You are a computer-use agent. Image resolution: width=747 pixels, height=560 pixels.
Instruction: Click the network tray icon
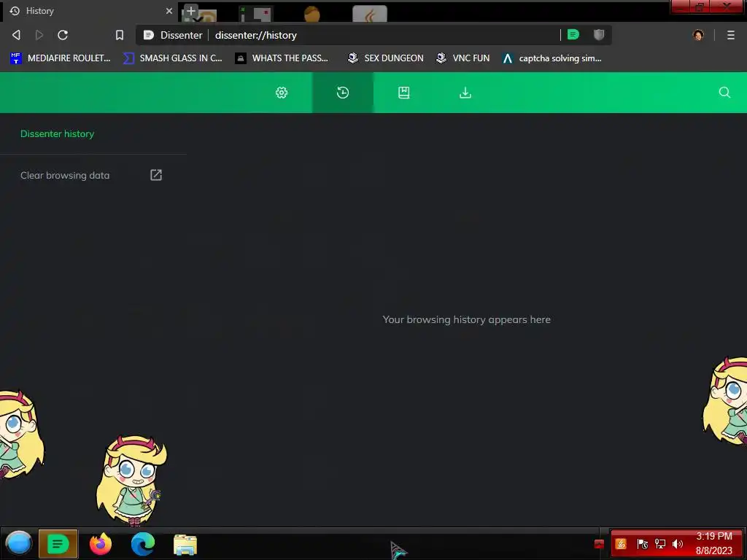click(659, 543)
